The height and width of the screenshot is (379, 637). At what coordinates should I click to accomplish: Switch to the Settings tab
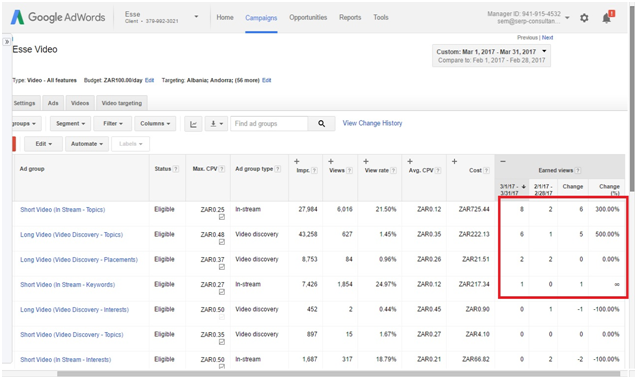(x=26, y=103)
